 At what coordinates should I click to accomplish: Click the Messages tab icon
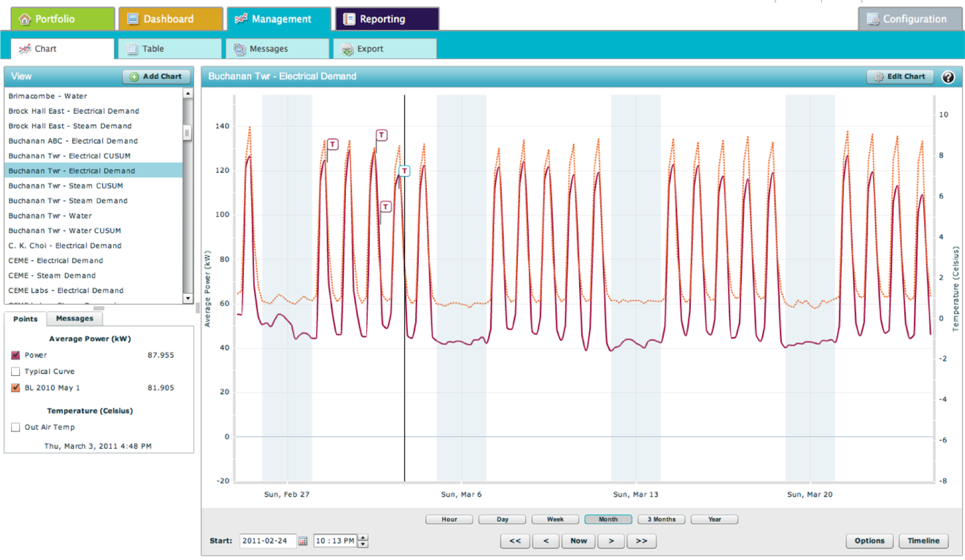tap(240, 49)
